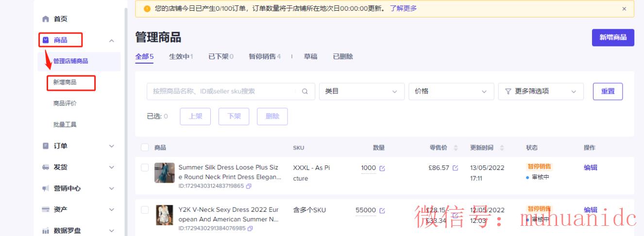Image resolution: width=644 pixels, height=236 pixels.
Task: Edit quantity 1000 with pencil icon
Action: 382,168
